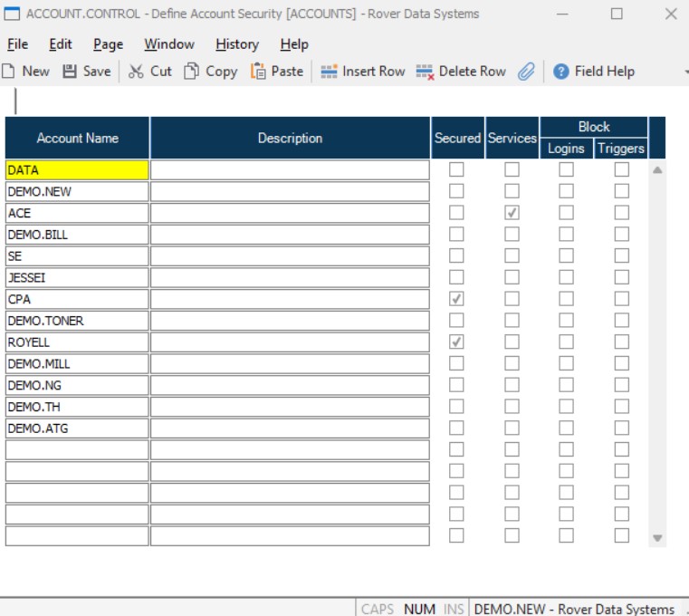The image size is (689, 616).
Task: Enable Block Logins for the DATA account
Action: tap(566, 169)
